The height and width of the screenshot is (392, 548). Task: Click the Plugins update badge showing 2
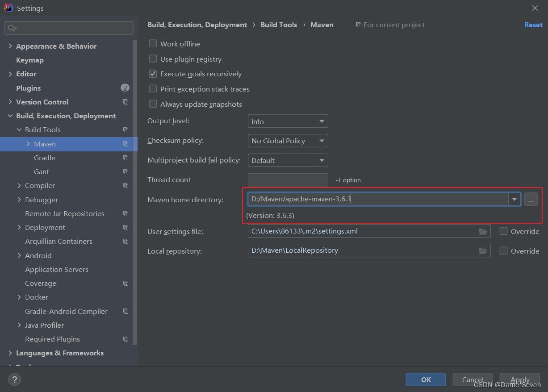[125, 88]
